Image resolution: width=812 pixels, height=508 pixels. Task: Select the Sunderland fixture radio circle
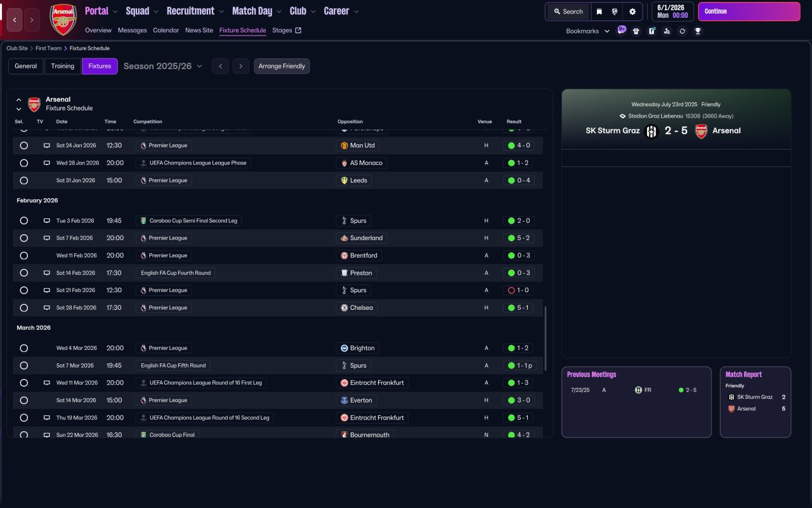(x=23, y=238)
